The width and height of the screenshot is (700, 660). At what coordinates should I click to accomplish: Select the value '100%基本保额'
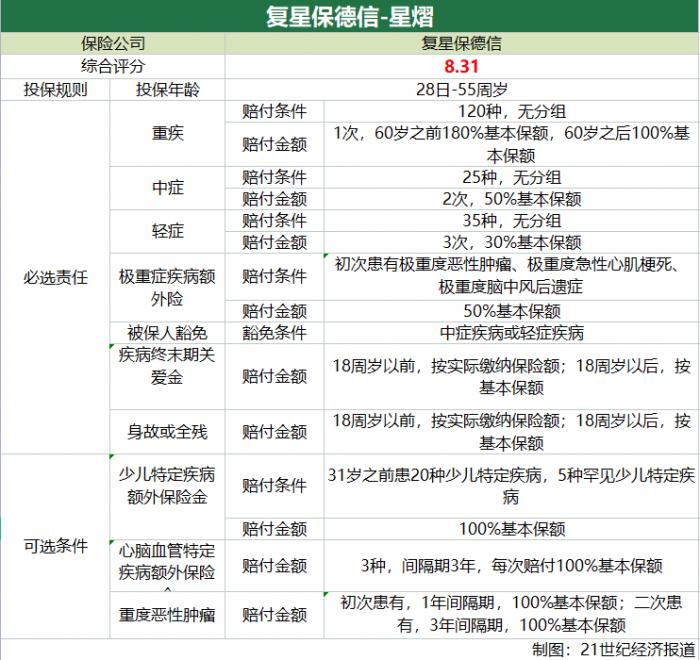[512, 529]
